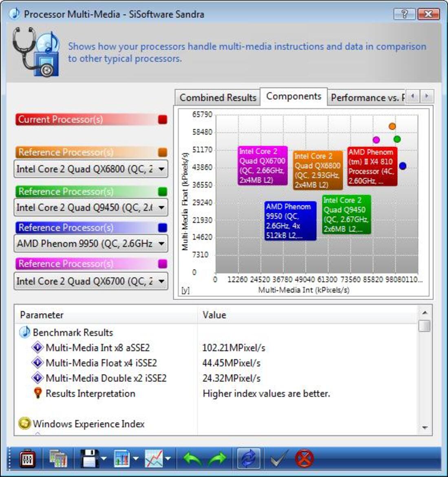448x477 pixels.
Task: Click the Multi-Media Float diamond icon
Action: (x=38, y=362)
